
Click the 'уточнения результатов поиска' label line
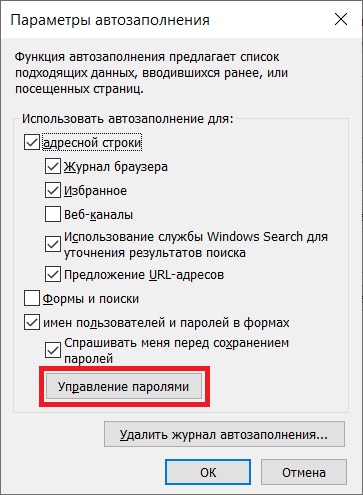(x=155, y=253)
